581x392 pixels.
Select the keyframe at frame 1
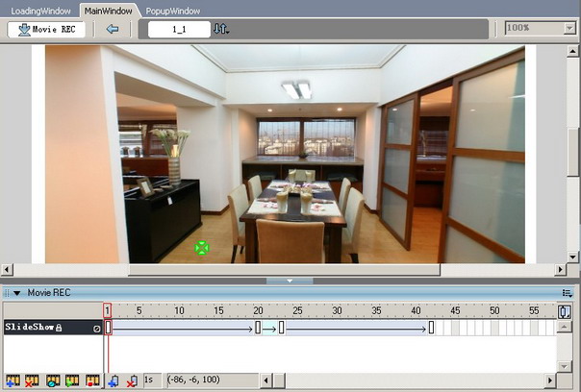coord(108,328)
